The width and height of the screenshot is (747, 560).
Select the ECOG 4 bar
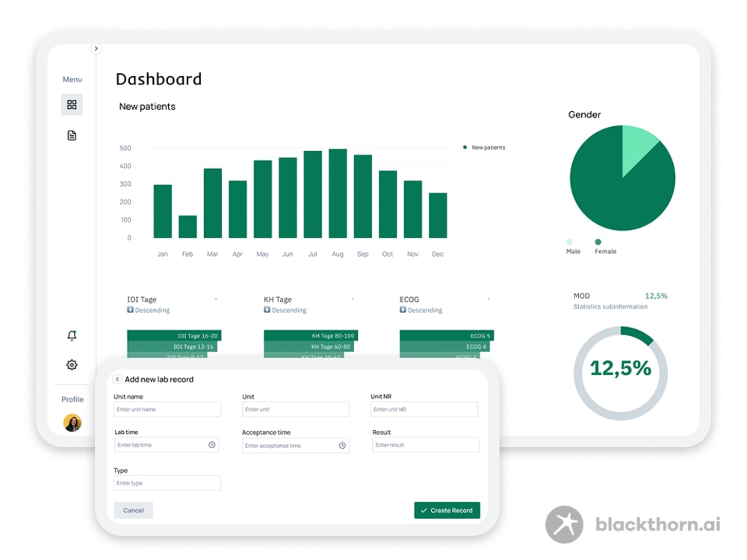tap(444, 346)
